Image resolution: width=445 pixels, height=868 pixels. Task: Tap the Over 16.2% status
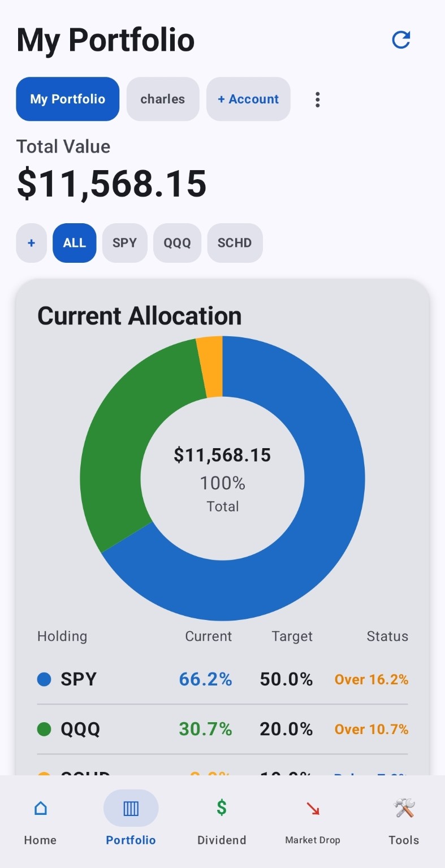[x=371, y=679]
